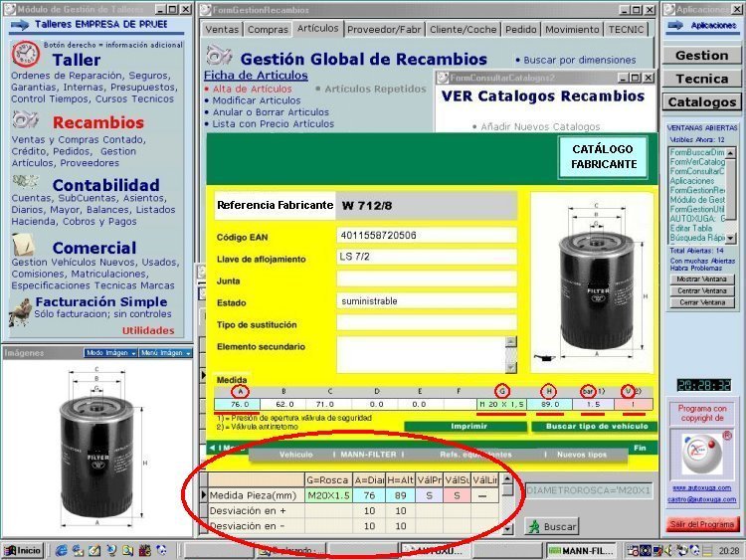This screenshot has width=746, height=560.
Task: Click the Añadir Nuevos Catálogos link
Action: pyautogui.click(x=540, y=127)
